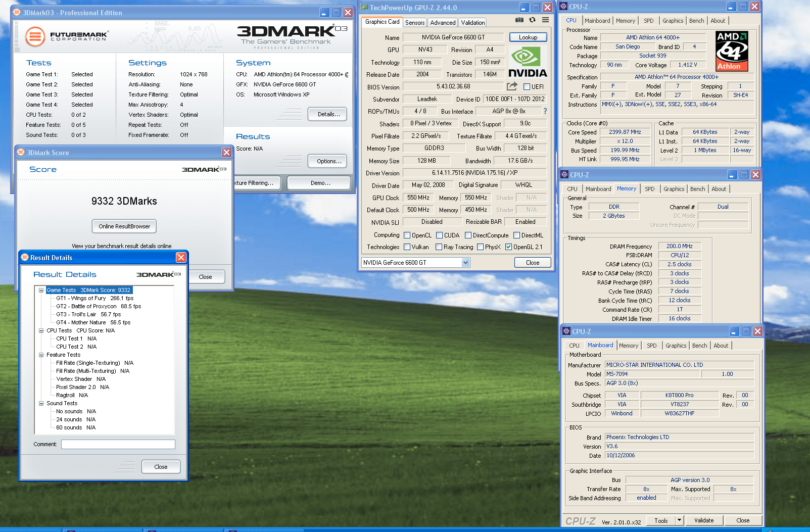This screenshot has width=810, height=532.
Task: Open About tab in CPU-Z processor window
Action: 718,21
